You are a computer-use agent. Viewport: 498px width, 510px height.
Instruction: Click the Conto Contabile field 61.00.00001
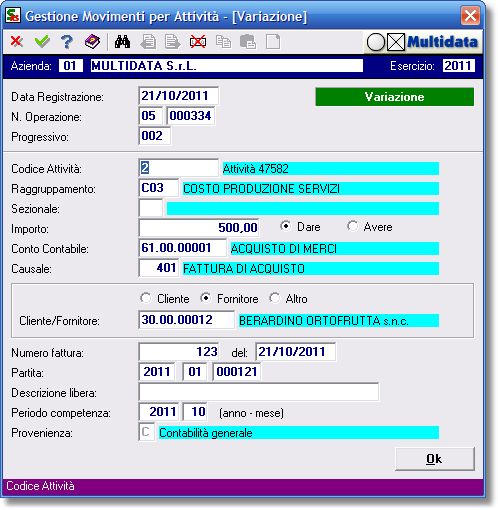pyautogui.click(x=182, y=248)
